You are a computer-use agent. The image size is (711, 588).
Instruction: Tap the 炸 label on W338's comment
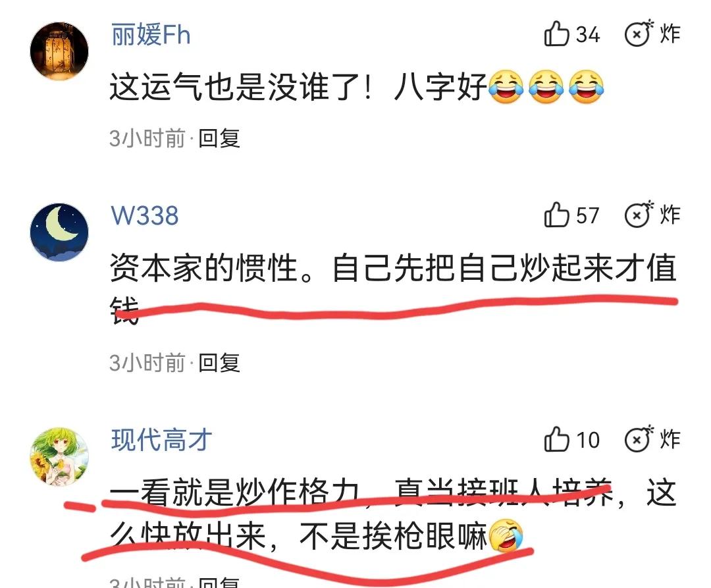670,215
